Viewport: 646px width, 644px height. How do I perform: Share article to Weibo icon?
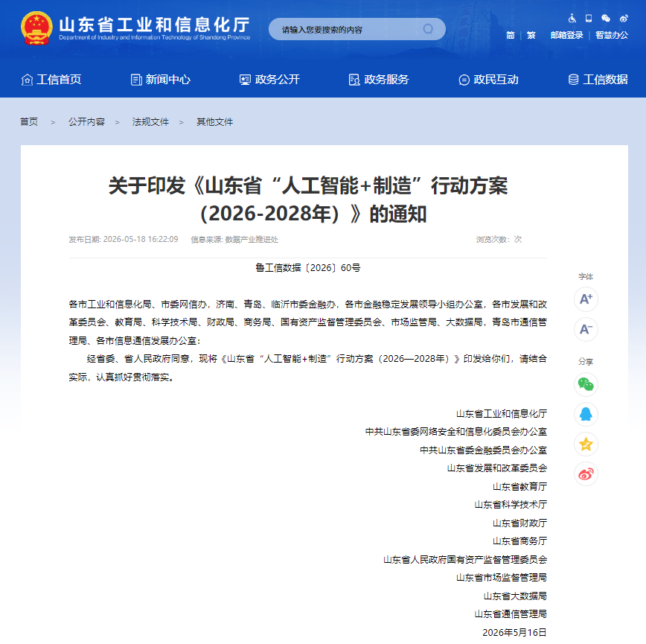click(586, 474)
